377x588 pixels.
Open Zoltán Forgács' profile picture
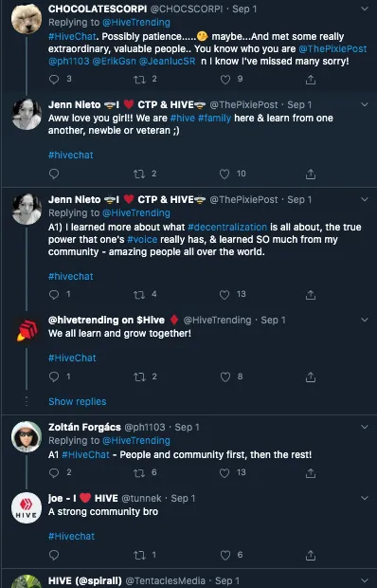point(27,437)
